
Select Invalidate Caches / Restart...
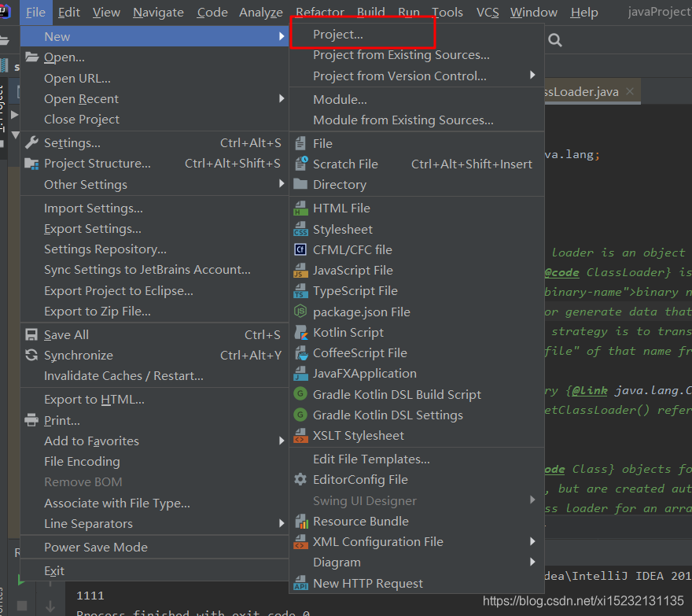[154, 376]
